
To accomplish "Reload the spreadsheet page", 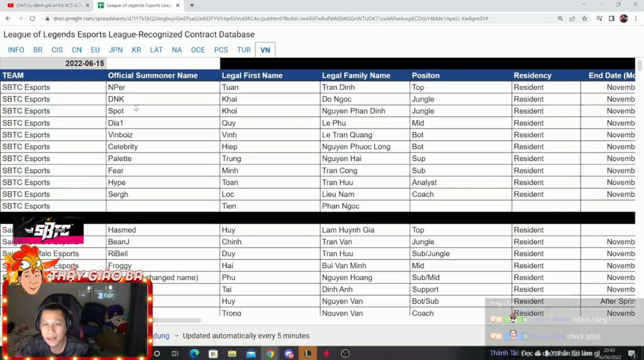I will click(33, 18).
